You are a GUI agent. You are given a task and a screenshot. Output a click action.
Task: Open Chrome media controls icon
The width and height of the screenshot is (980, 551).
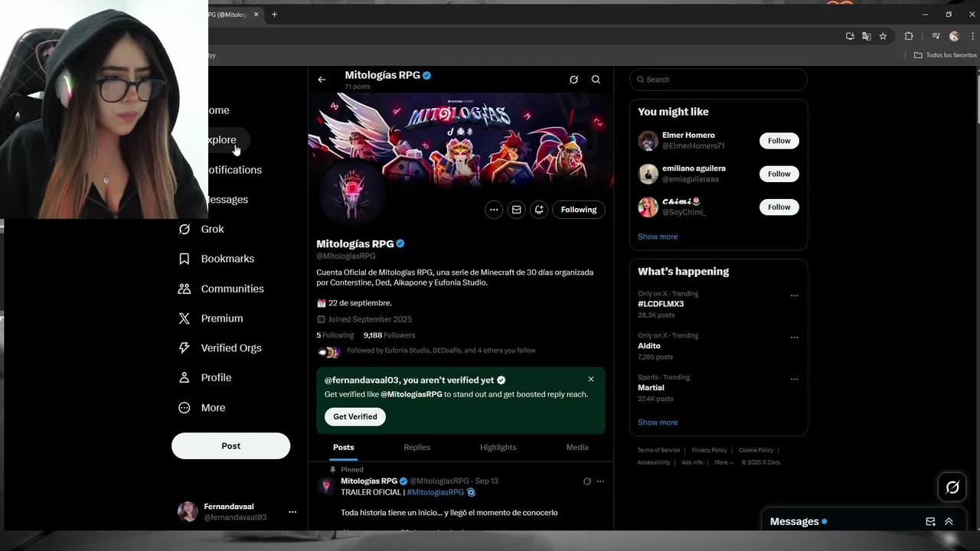pos(936,36)
